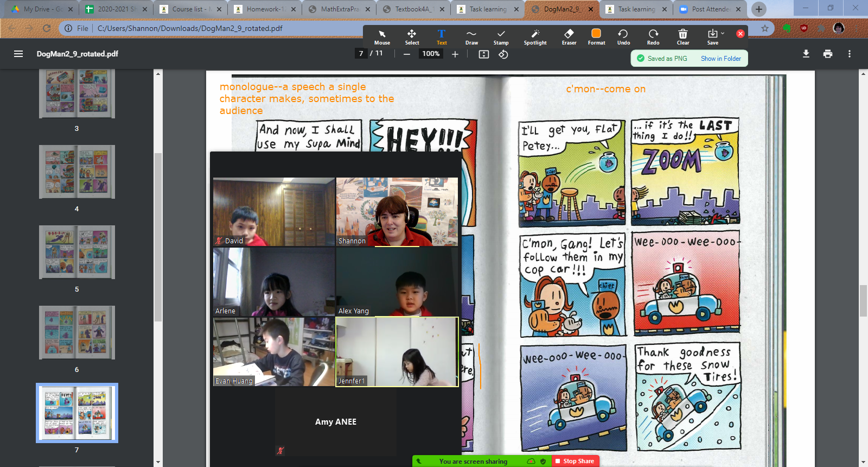868x467 pixels.
Task: Select the Eraser tool
Action: coord(569,37)
